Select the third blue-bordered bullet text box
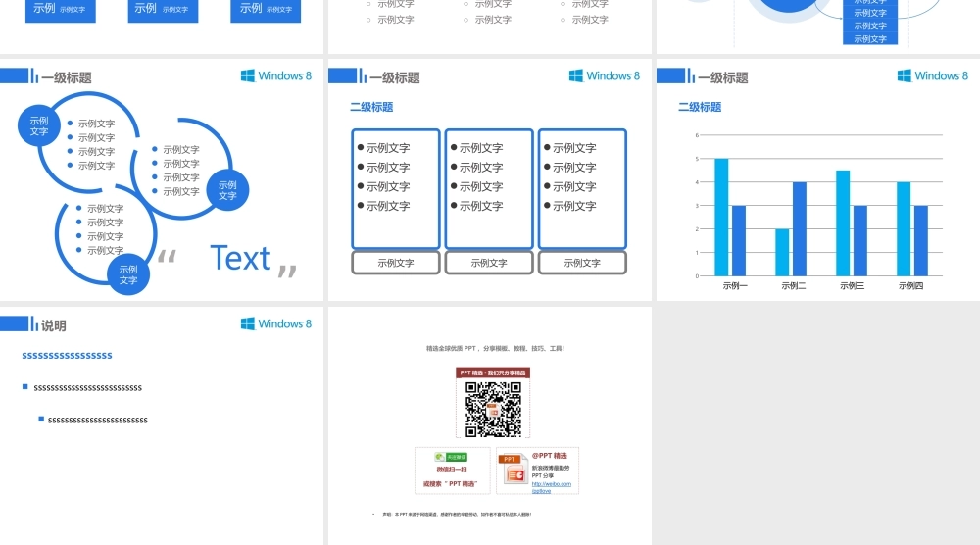Image resolution: width=980 pixels, height=545 pixels. click(x=582, y=189)
